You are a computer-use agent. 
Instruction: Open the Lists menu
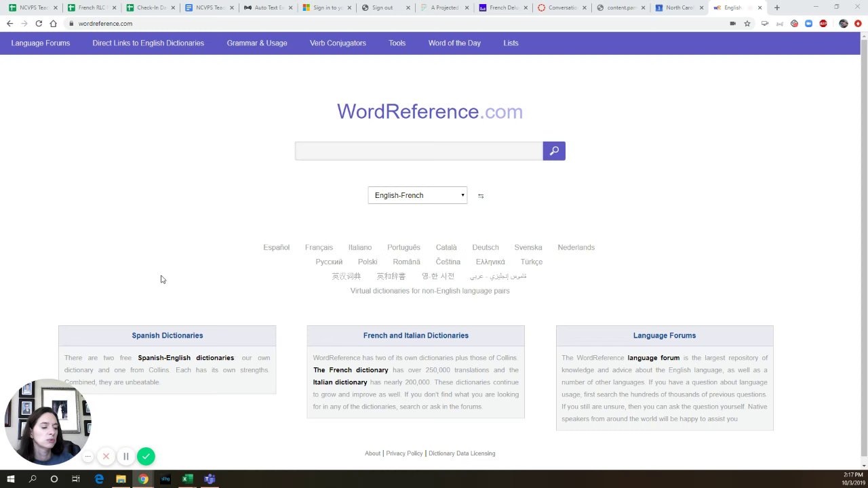click(x=511, y=43)
